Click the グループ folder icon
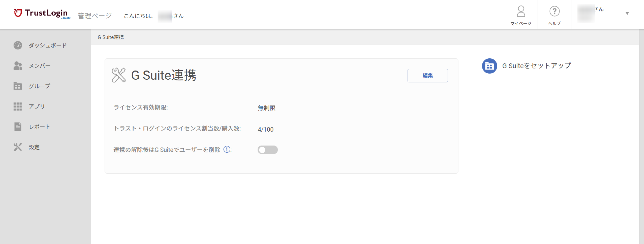The width and height of the screenshot is (644, 244). [x=18, y=86]
